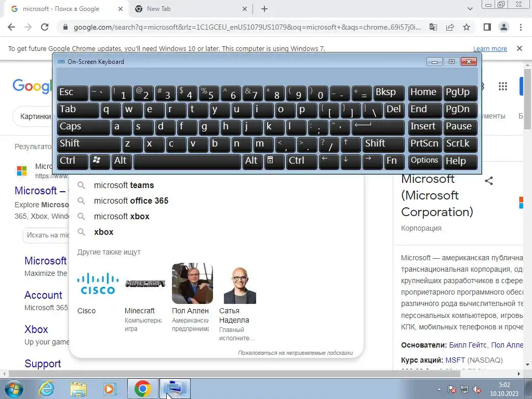Go back with Chrome's back arrow
532x399 pixels.
(x=11, y=27)
